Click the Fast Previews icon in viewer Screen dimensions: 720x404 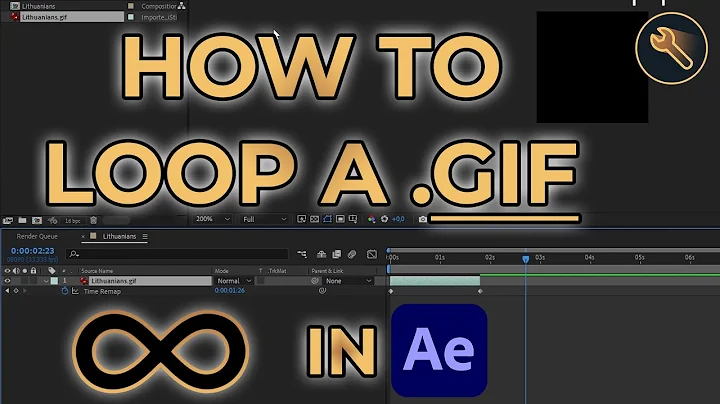tap(301, 219)
